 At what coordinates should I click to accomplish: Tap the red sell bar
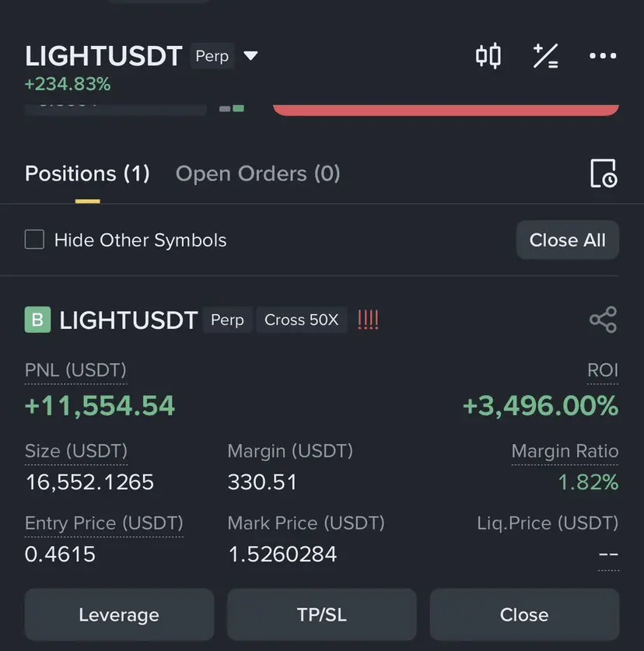[446, 110]
